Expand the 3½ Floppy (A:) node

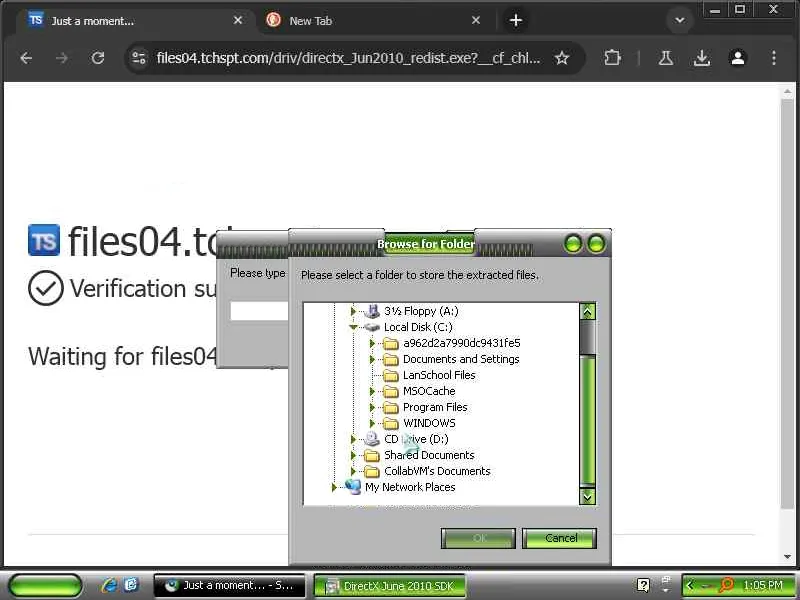tap(353, 311)
